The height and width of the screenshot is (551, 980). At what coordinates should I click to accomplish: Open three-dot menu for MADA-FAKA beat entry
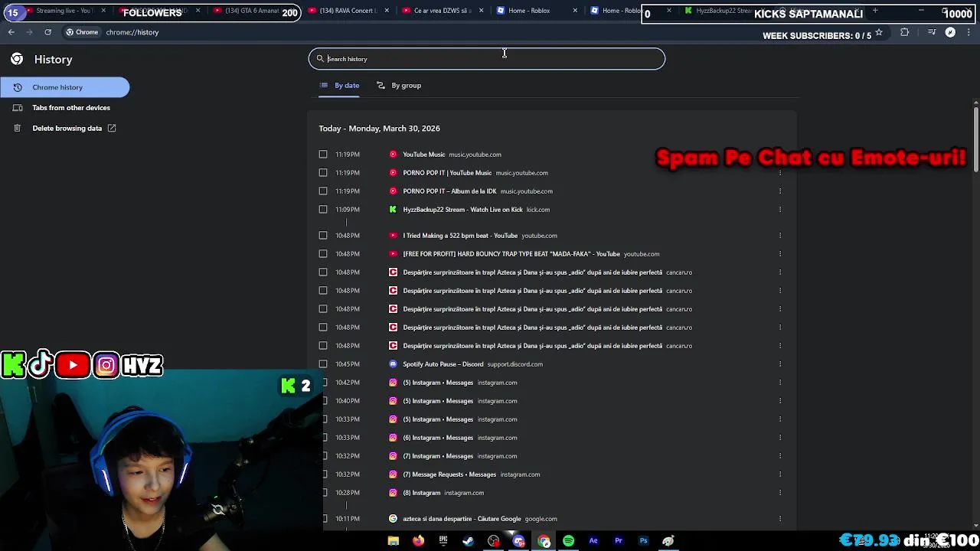pyautogui.click(x=779, y=254)
